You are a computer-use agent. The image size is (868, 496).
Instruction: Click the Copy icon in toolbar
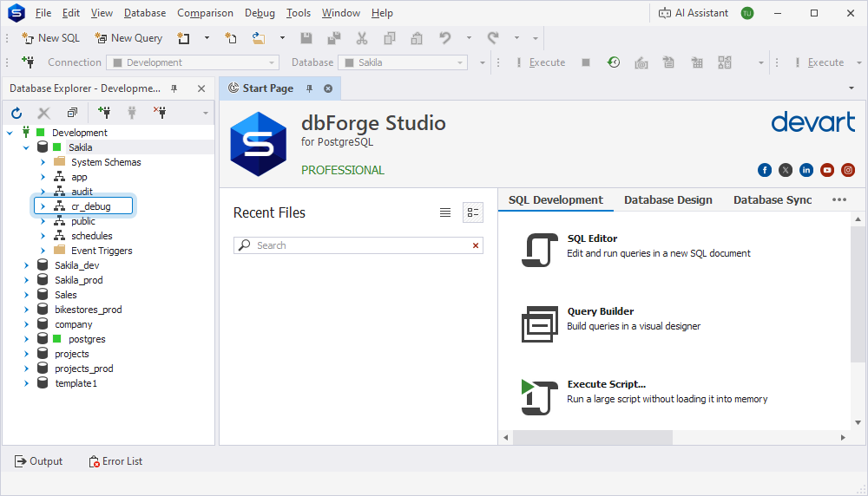click(390, 38)
